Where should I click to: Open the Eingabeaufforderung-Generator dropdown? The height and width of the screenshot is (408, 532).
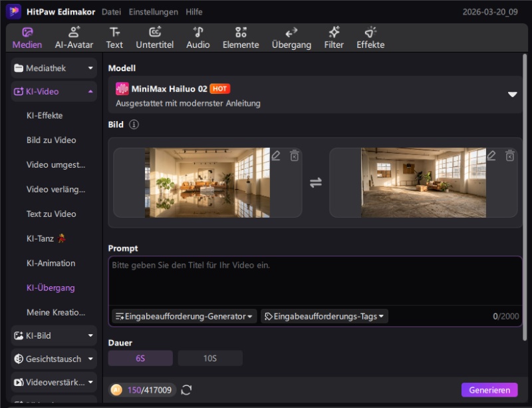184,317
